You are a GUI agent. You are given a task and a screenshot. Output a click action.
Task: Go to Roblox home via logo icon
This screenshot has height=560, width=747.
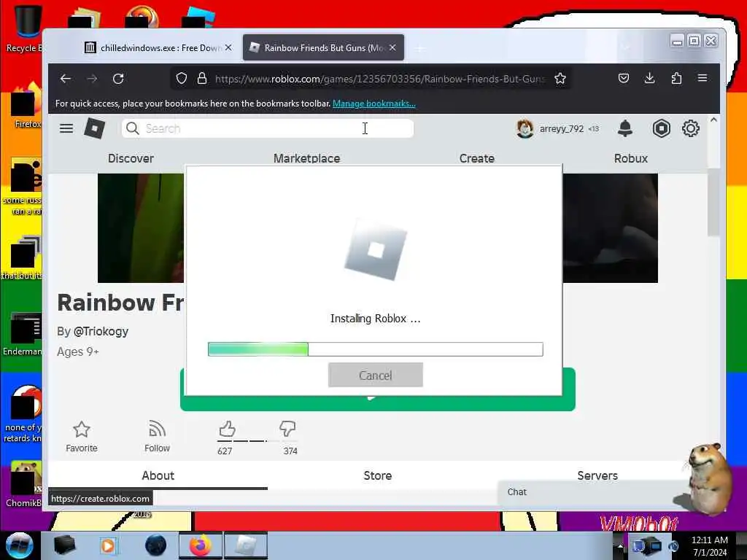[94, 128]
